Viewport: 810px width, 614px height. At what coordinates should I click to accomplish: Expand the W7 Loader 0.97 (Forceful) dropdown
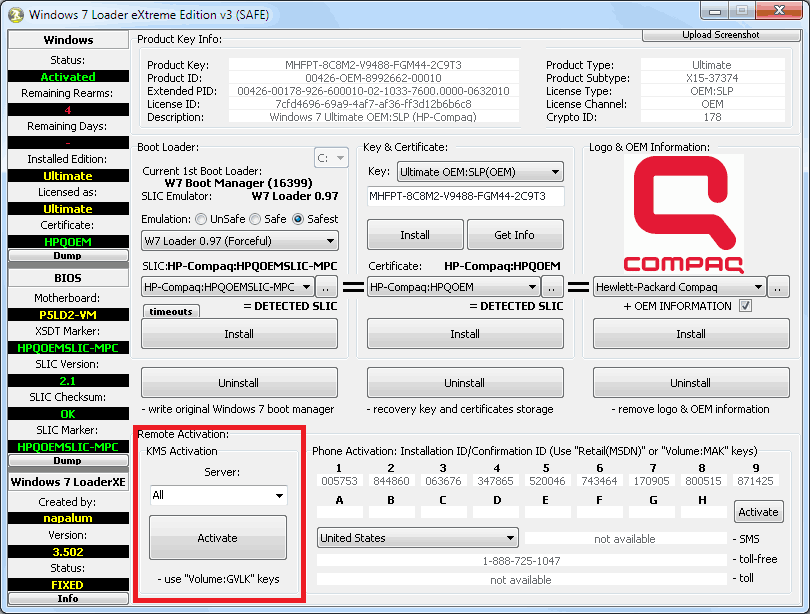[240, 241]
